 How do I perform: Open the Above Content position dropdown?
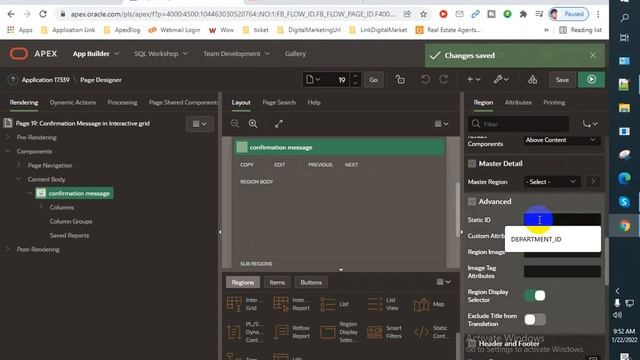pos(562,140)
